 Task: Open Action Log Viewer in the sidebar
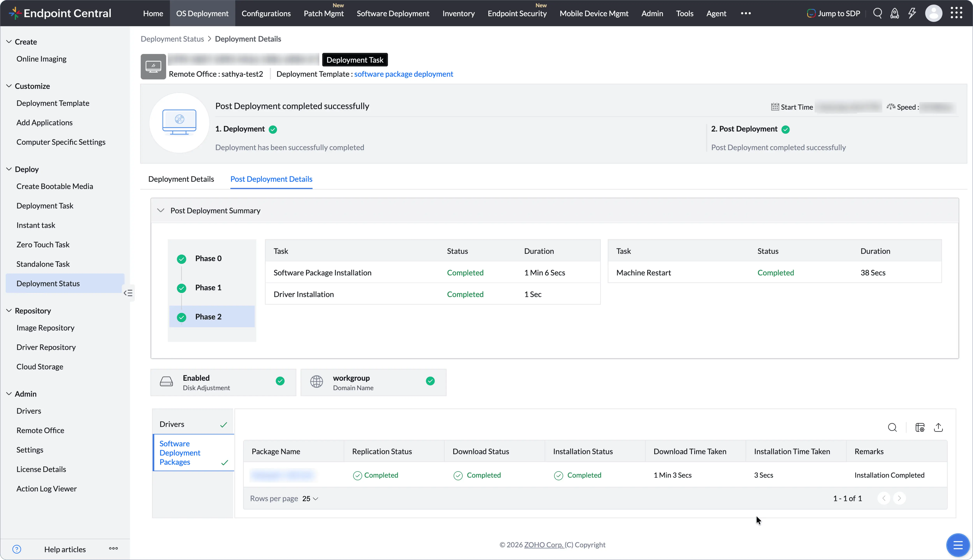point(47,488)
